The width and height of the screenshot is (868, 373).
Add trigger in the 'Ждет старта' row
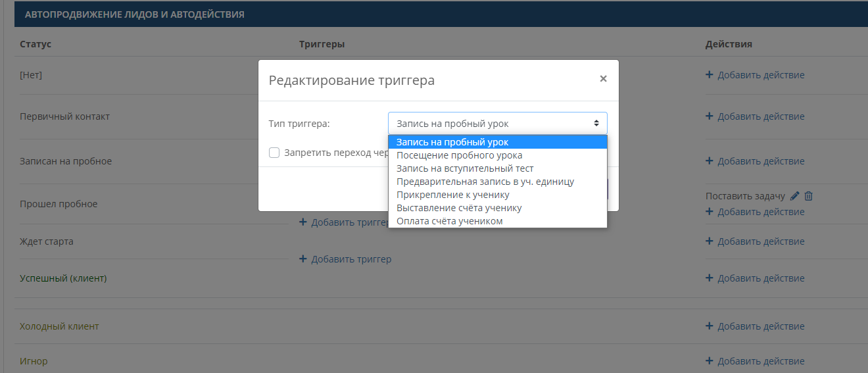(x=345, y=259)
